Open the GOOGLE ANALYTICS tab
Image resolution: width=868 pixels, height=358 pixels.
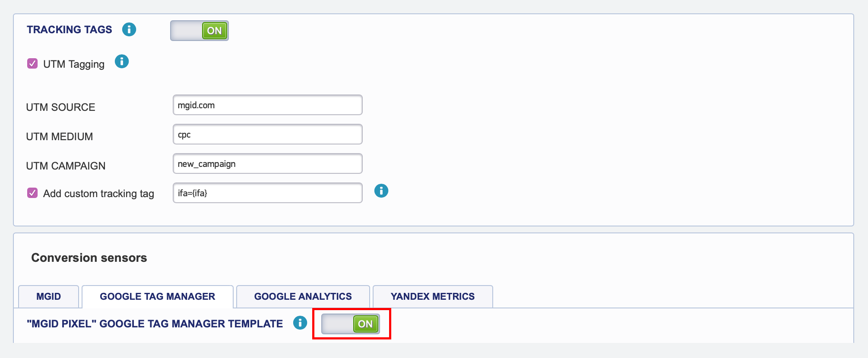[x=303, y=296]
